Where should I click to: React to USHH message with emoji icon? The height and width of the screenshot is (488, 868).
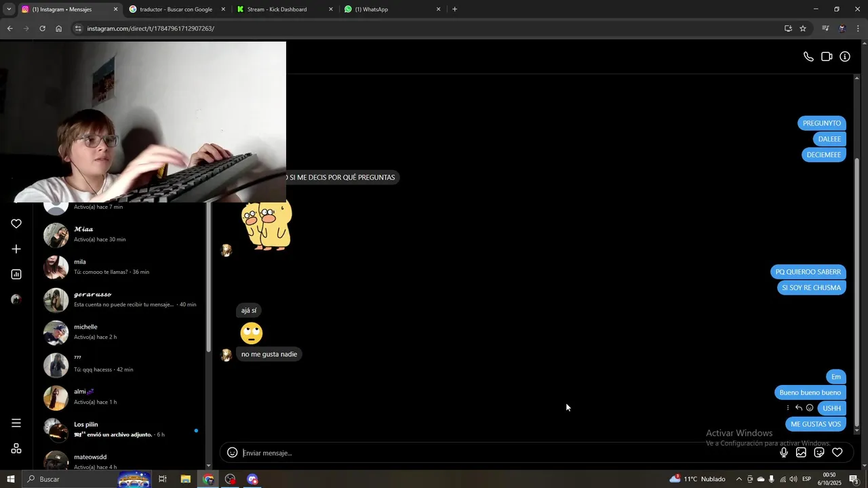click(x=810, y=408)
